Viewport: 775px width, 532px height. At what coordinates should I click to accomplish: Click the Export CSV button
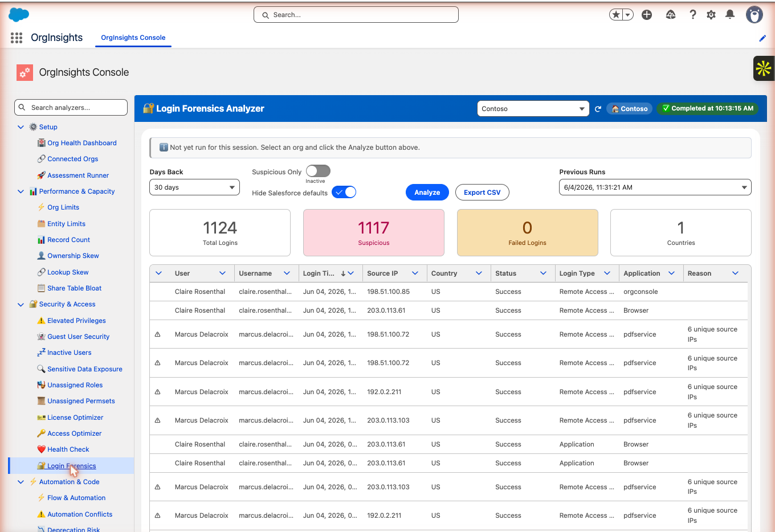[x=482, y=193]
